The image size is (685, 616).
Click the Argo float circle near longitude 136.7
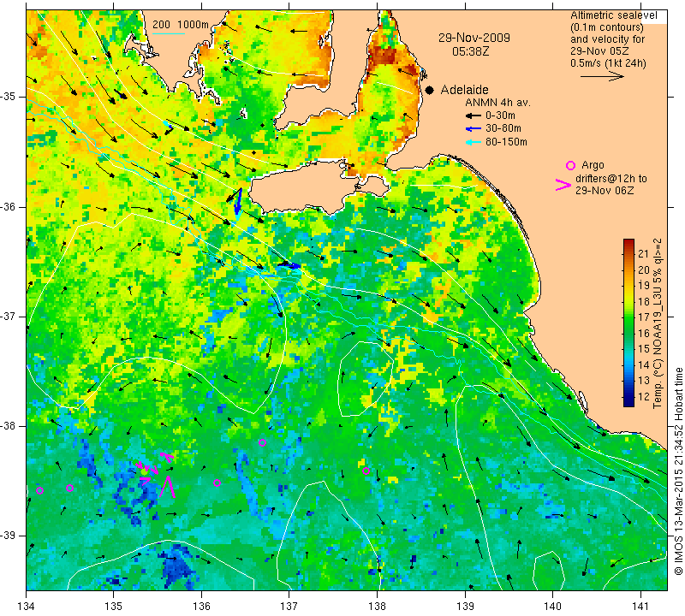pyautogui.click(x=262, y=442)
